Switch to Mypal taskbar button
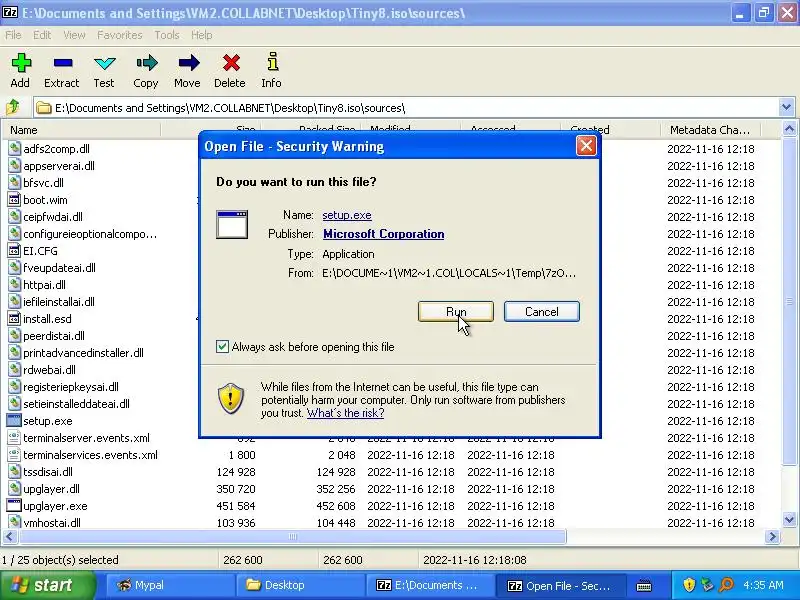The height and width of the screenshot is (600, 800). pyautogui.click(x=169, y=585)
